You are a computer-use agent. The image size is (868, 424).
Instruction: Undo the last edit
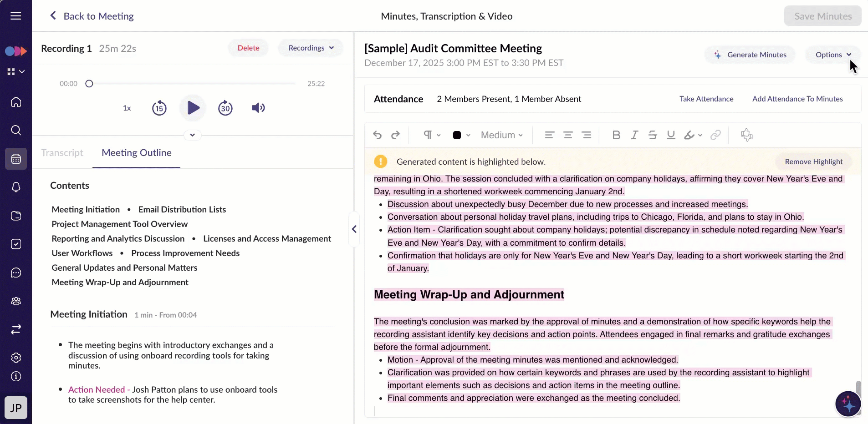[377, 135]
